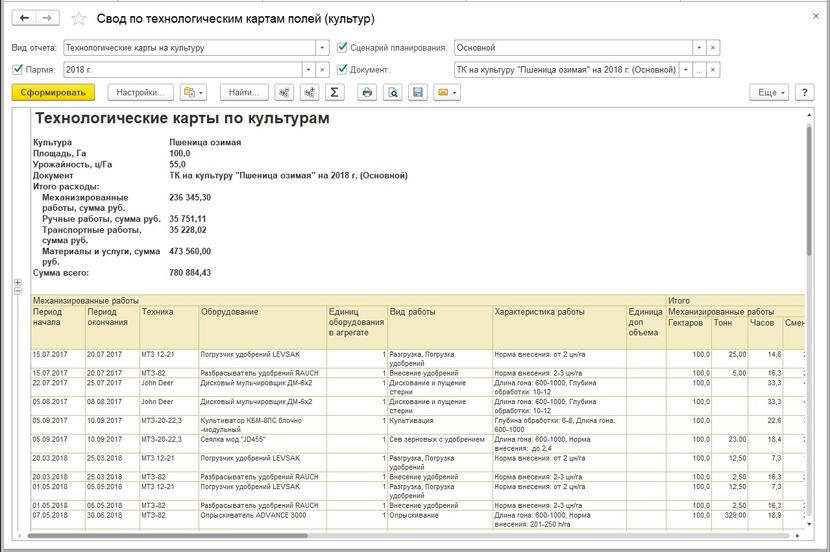830x552 pixels.
Task: Click the Найти... search button
Action: click(244, 92)
